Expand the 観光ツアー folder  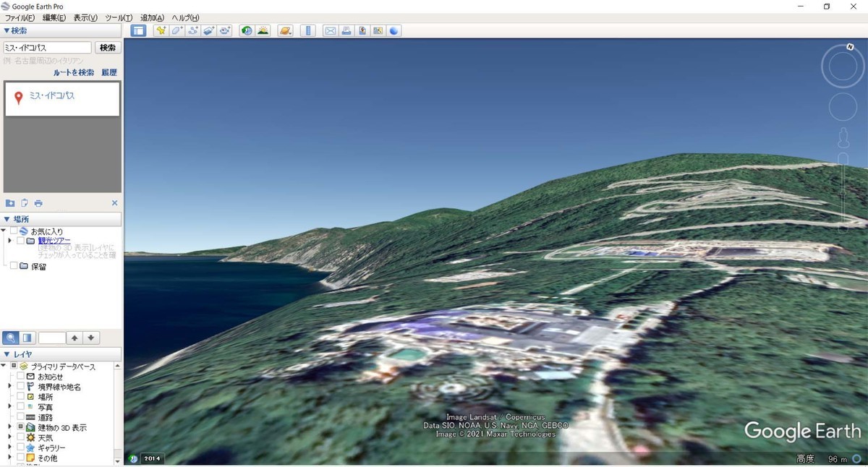click(x=10, y=241)
